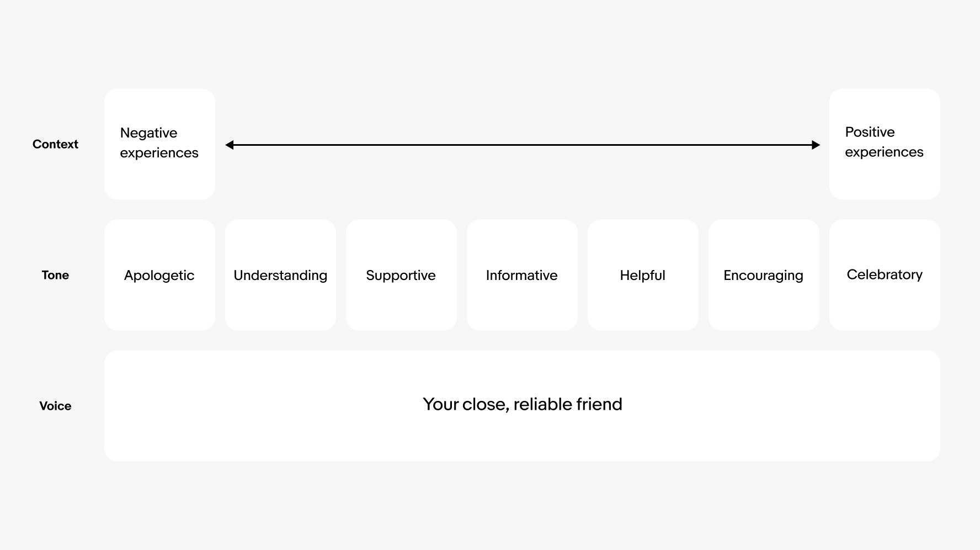Click the right arrowhead of the spectrum line

tap(816, 145)
